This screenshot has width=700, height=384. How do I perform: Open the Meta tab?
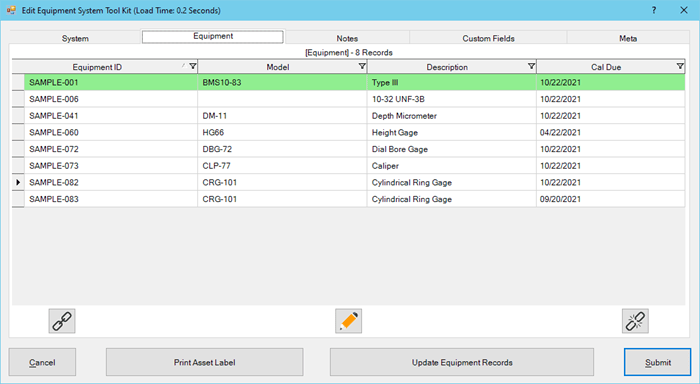tap(628, 38)
